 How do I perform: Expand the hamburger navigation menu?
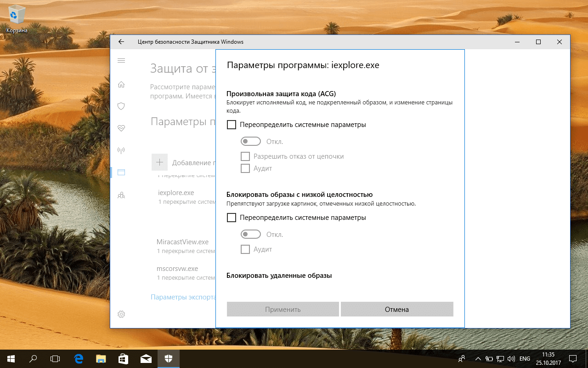point(121,61)
